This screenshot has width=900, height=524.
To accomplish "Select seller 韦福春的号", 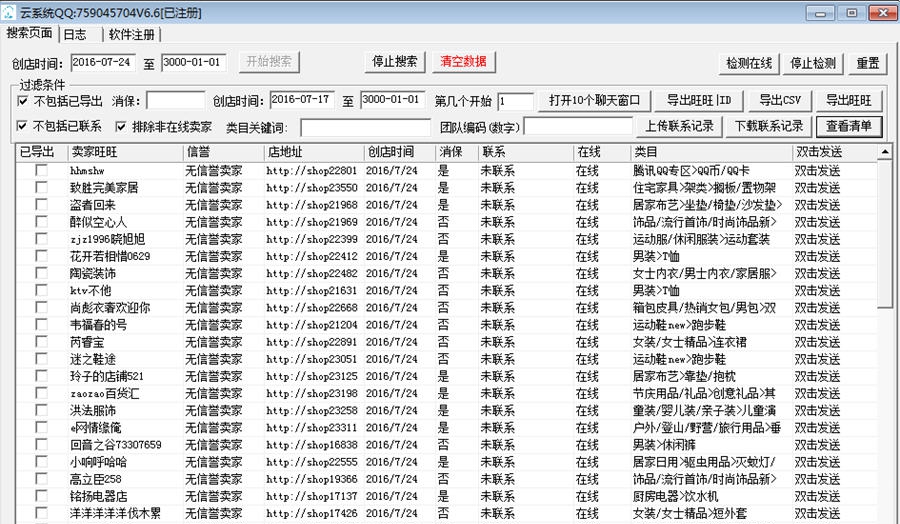I will tap(99, 325).
